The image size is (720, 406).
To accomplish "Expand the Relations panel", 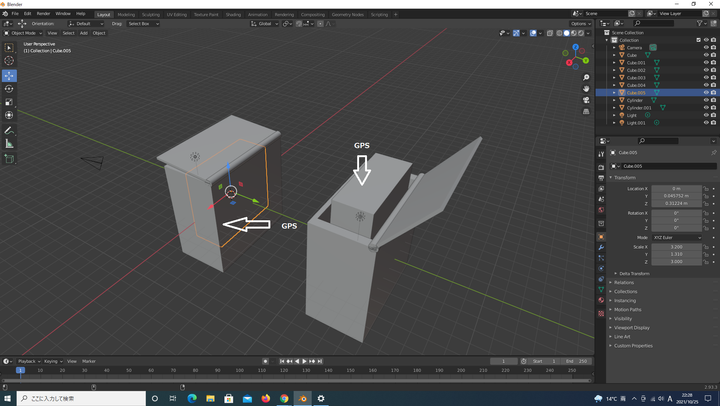I will (x=625, y=282).
